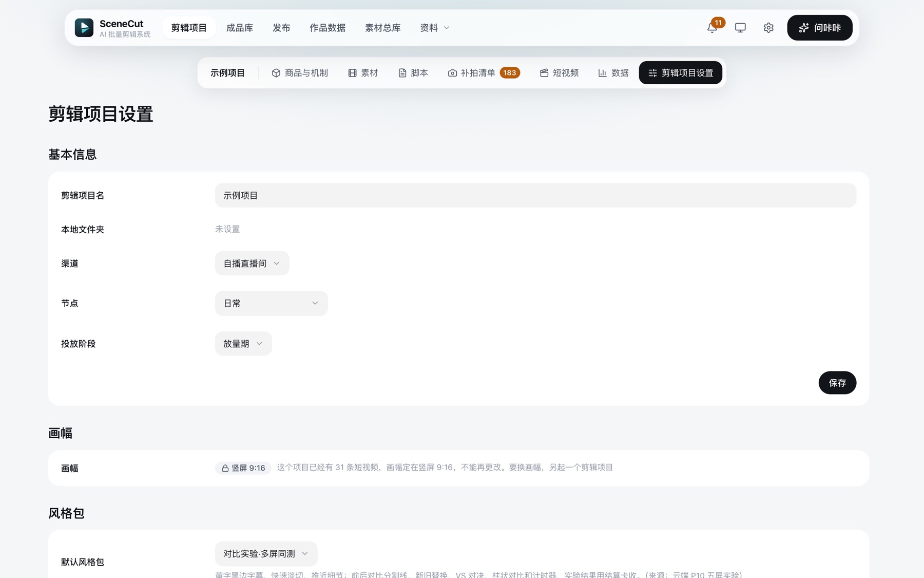Open the 默认风格包 dropdown
Viewport: 924px width, 578px height.
[266, 554]
